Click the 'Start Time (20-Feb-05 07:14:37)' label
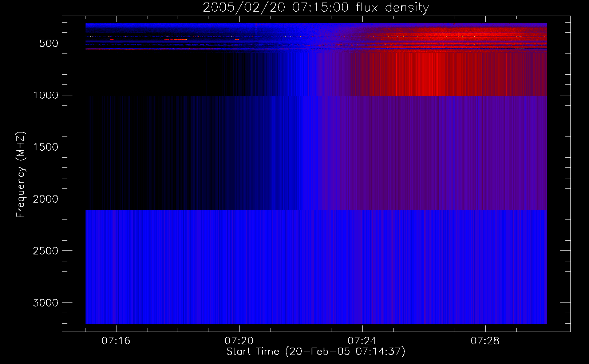Image resolution: width=589 pixels, height=364 pixels. coord(316,352)
